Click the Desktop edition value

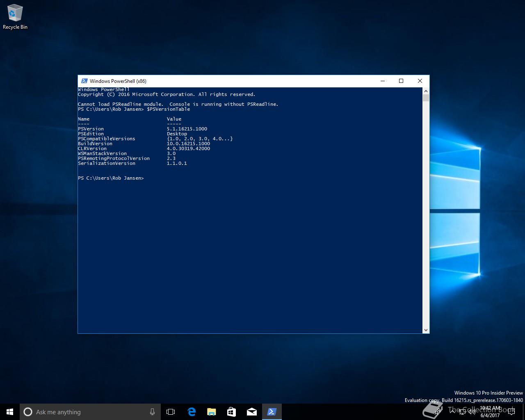[x=177, y=134]
